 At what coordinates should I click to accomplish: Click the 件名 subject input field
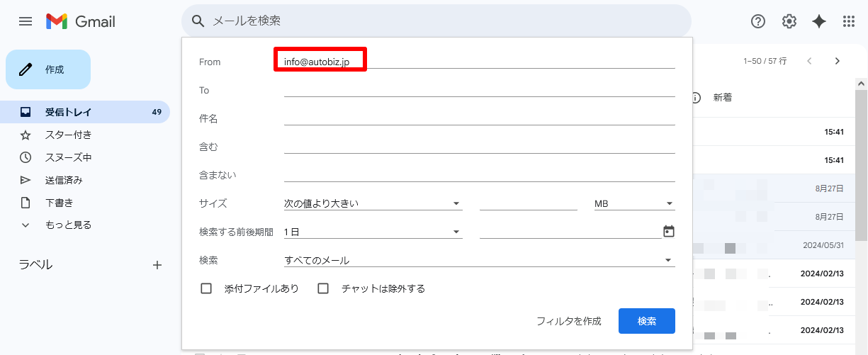click(479, 118)
